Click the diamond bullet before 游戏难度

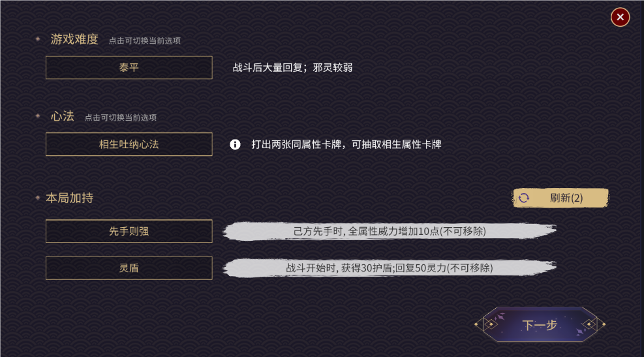click(x=38, y=39)
